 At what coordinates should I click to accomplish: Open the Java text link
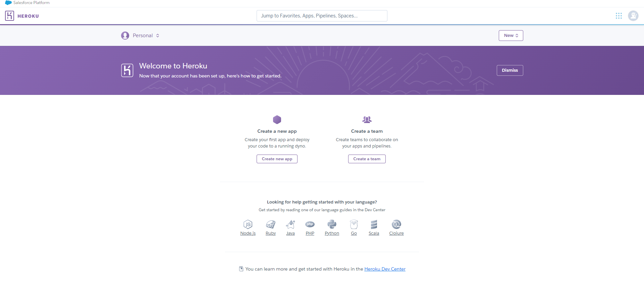point(290,233)
